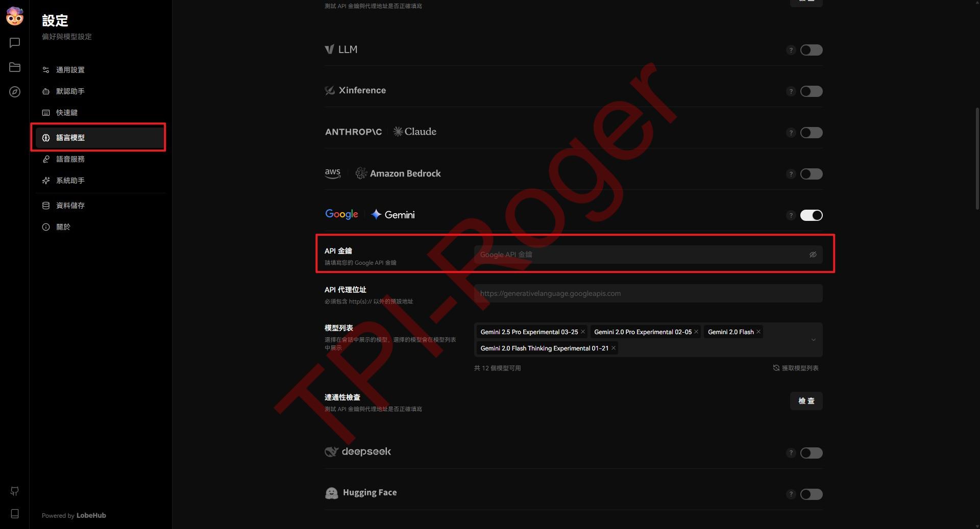Image resolution: width=980 pixels, height=529 pixels.
Task: Remove Gemini 2.5 Pro Experimental 03-25 tag
Action: pyautogui.click(x=582, y=332)
